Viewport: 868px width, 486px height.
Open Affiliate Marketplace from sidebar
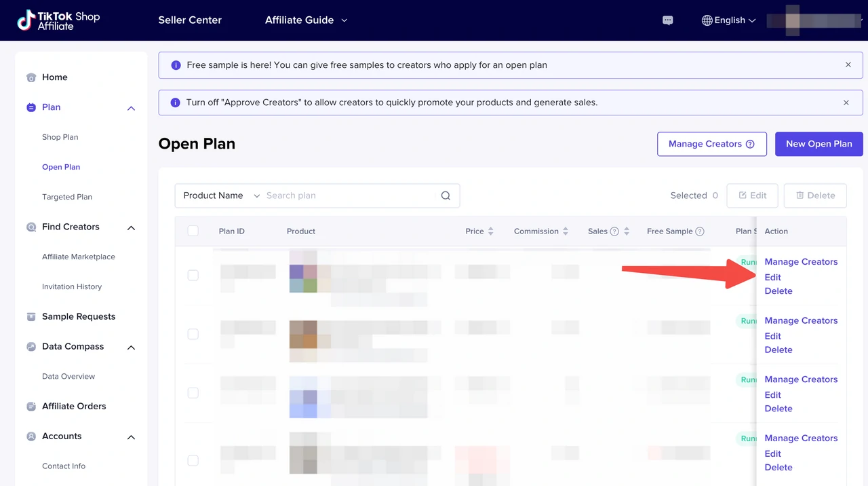tap(79, 257)
